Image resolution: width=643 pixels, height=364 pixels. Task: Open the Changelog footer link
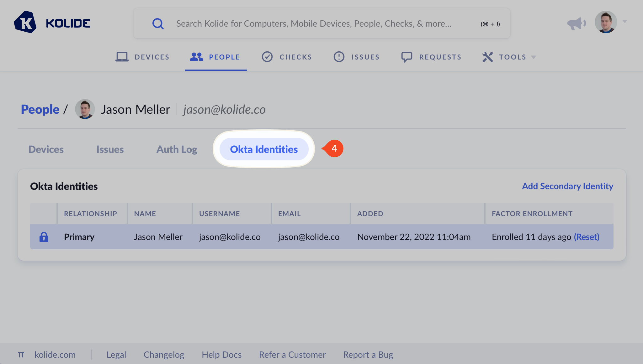click(164, 355)
